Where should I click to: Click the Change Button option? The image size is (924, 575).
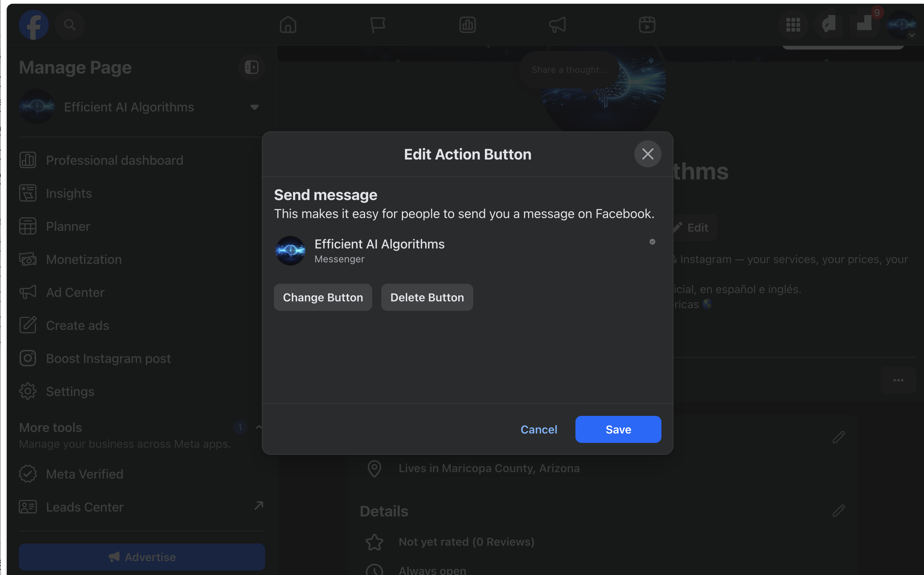click(323, 297)
